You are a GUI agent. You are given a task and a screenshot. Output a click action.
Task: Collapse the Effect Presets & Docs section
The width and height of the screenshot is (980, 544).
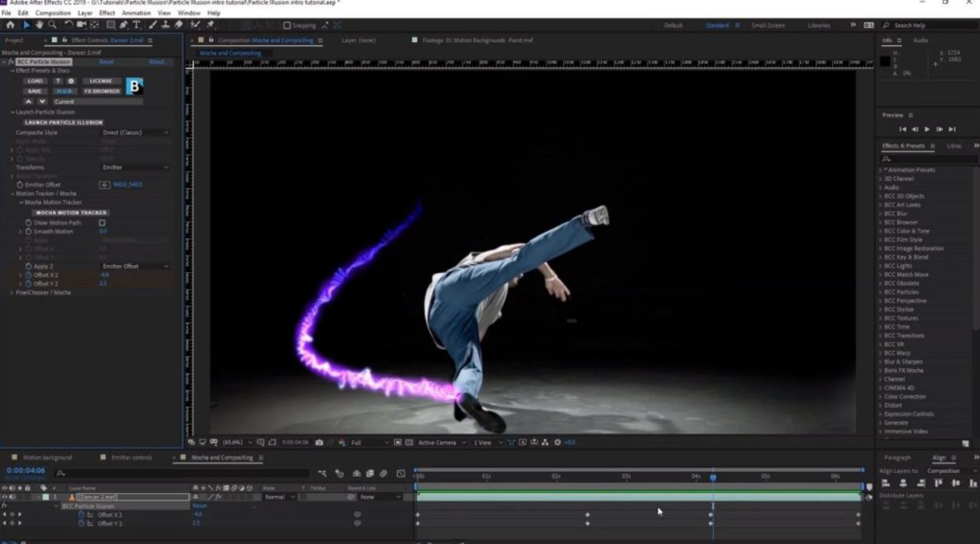12,70
